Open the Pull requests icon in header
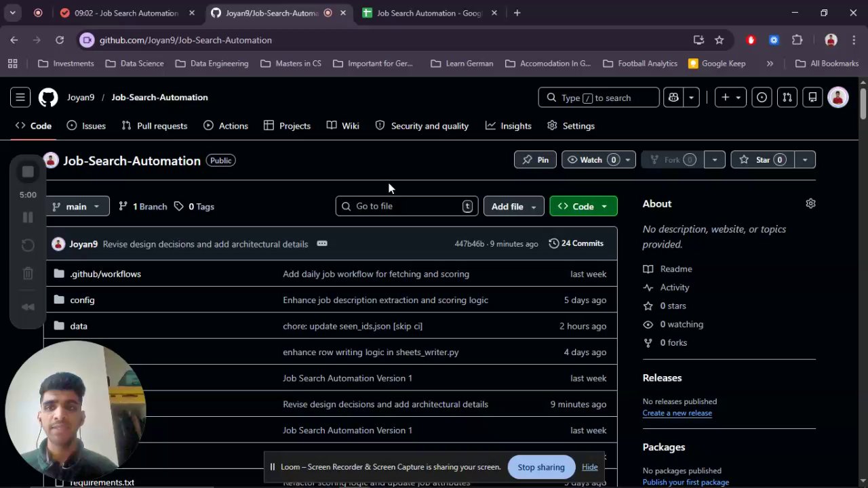 (x=787, y=98)
